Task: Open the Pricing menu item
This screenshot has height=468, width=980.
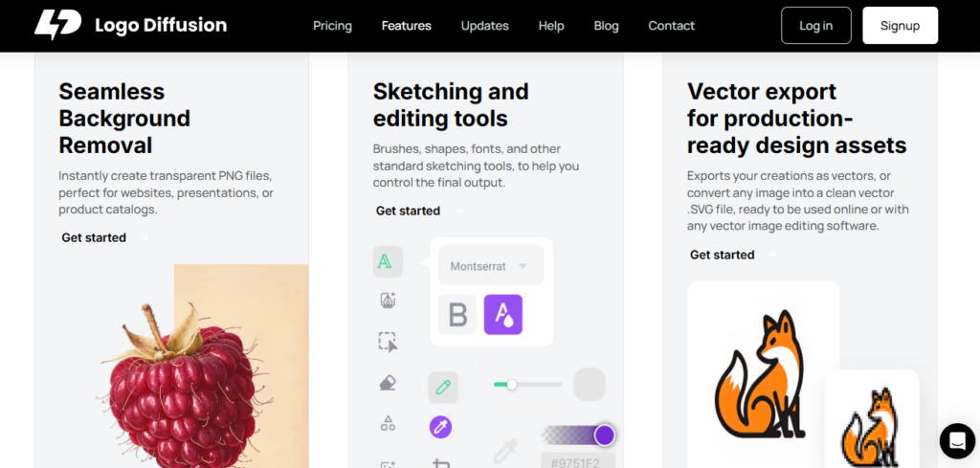Action: click(332, 26)
